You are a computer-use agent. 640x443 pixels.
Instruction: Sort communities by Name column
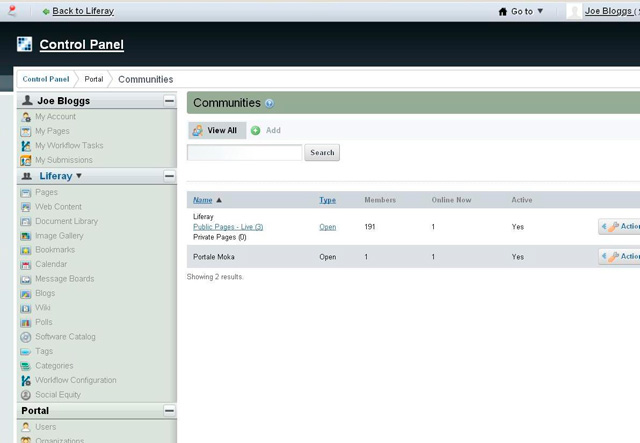(x=202, y=200)
